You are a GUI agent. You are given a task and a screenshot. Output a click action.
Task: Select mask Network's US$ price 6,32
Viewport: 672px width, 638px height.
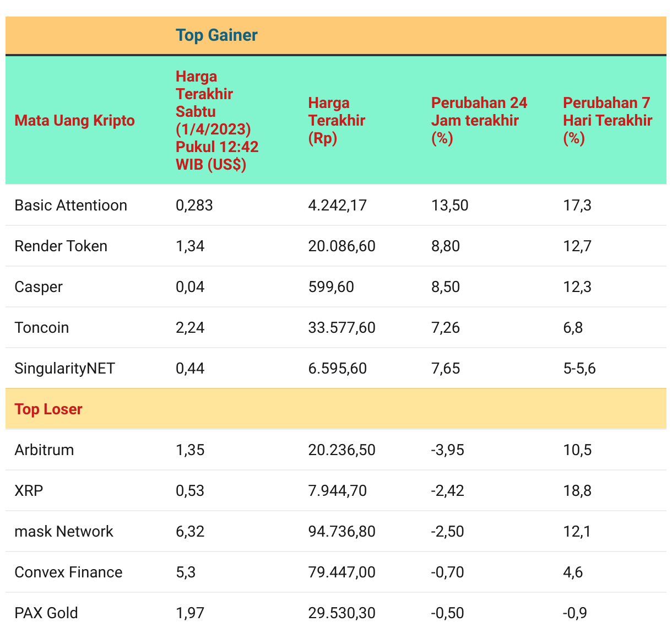(190, 532)
